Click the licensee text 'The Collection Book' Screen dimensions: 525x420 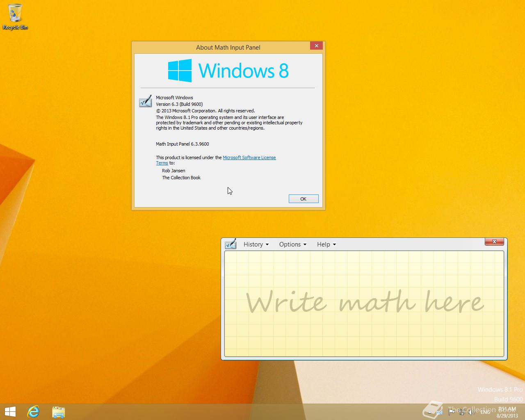[x=181, y=178]
